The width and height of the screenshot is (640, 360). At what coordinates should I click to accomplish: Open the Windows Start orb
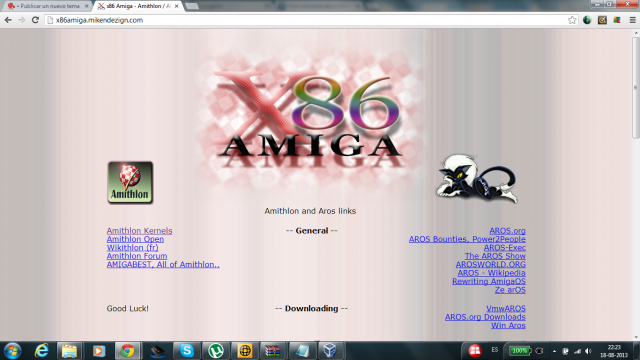point(13,351)
